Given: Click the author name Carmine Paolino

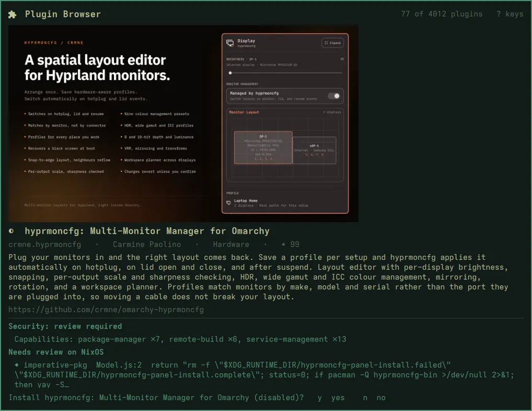Looking at the screenshot, I should [x=147, y=244].
